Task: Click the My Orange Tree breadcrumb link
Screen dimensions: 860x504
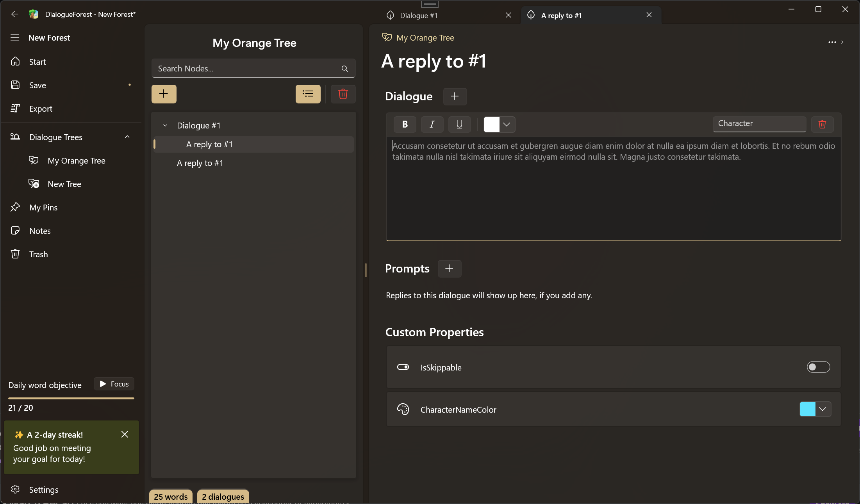Action: 425,37
